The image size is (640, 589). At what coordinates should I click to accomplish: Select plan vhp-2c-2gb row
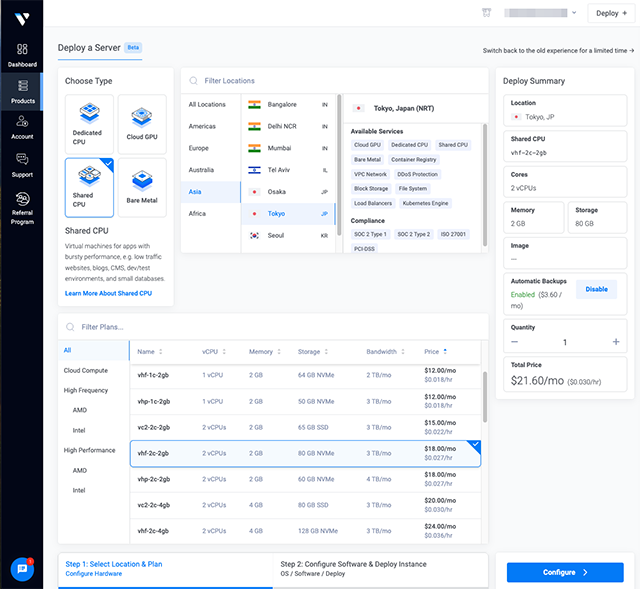coord(305,479)
